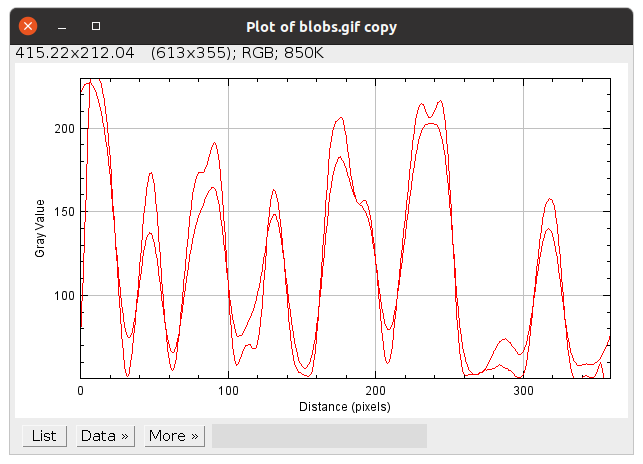Screen dimensions: 643x464
Task: Open the Data » dropdown menu
Action: pos(105,436)
